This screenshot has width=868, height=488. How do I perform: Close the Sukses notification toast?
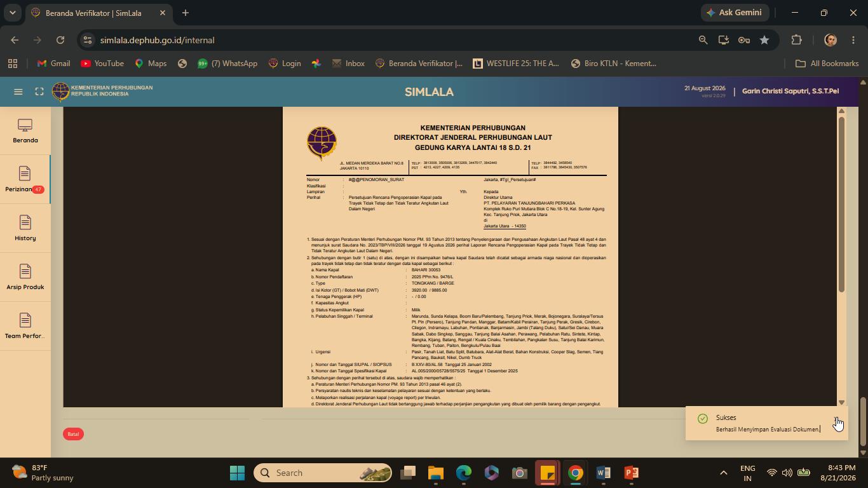coord(836,419)
